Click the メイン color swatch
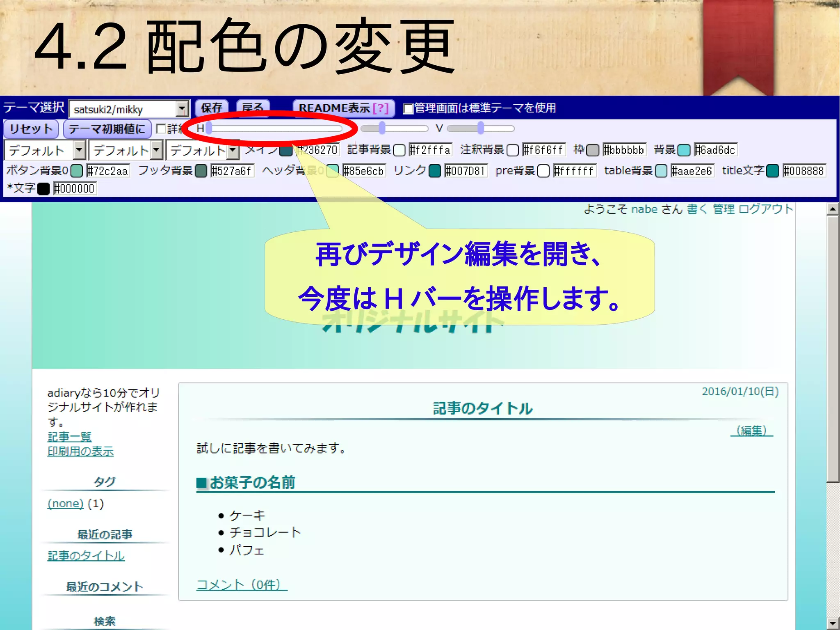This screenshot has height=630, width=840. pyautogui.click(x=286, y=150)
